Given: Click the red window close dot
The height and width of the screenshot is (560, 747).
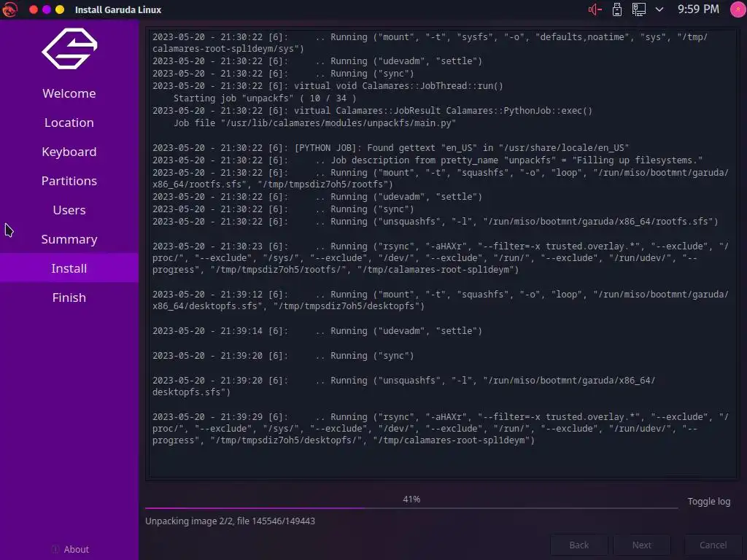Looking at the screenshot, I should tap(34, 9).
